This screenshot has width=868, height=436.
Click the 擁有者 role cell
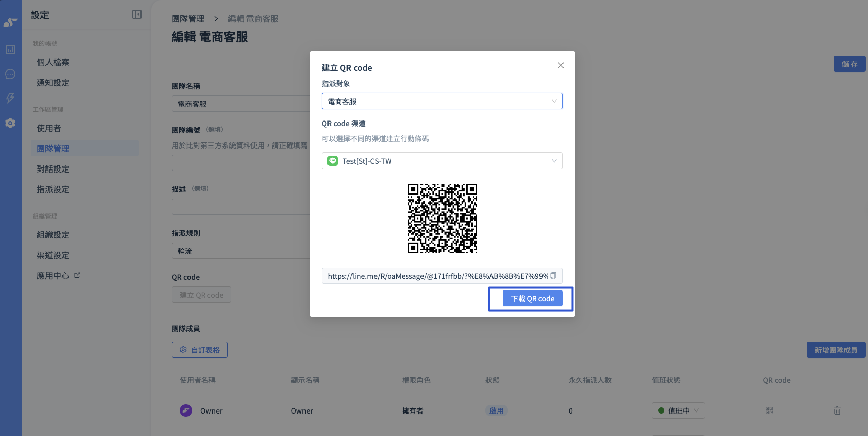[413, 410]
